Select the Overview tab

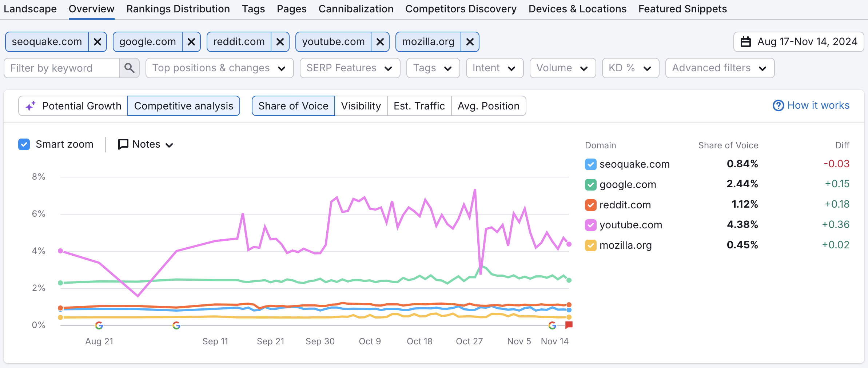tap(92, 9)
